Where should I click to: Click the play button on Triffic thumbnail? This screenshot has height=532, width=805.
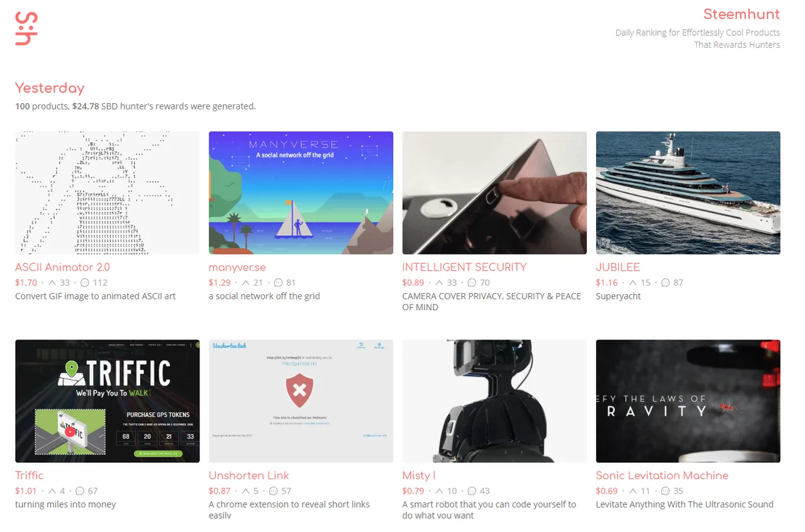pos(69,433)
